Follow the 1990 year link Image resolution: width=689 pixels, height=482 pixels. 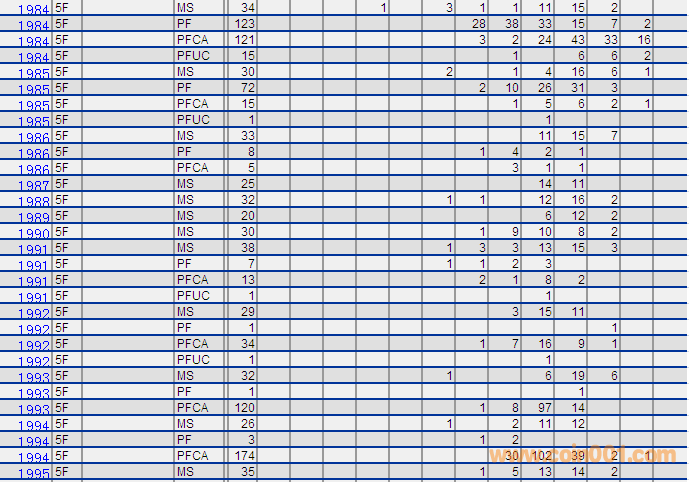[x=36, y=234]
